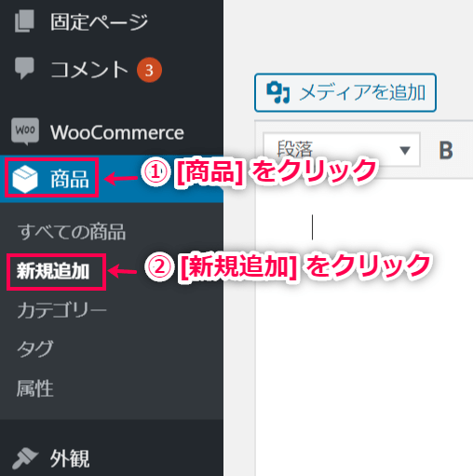Screen dimensions: 473x476
Task: Open the カテゴリー submenu link
Action: coord(61,310)
